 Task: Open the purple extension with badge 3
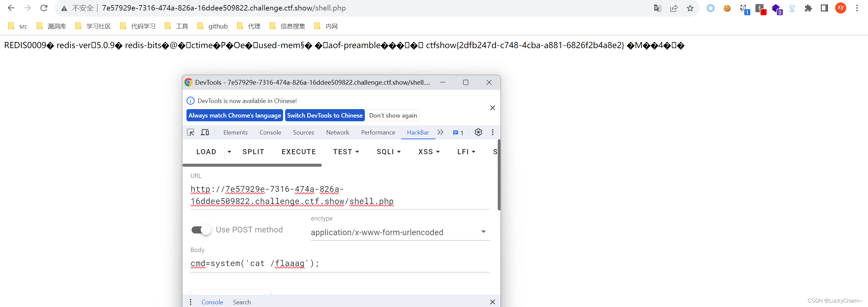tap(777, 9)
